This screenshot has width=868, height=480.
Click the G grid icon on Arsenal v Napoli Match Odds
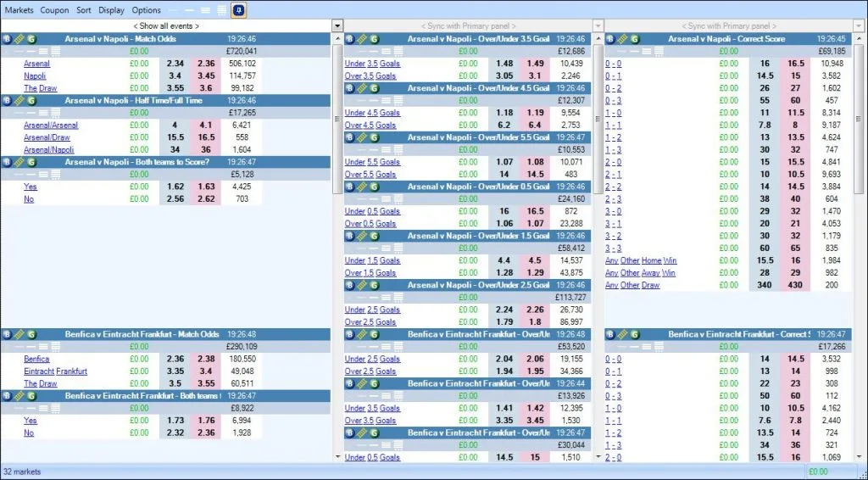pyautogui.click(x=31, y=39)
